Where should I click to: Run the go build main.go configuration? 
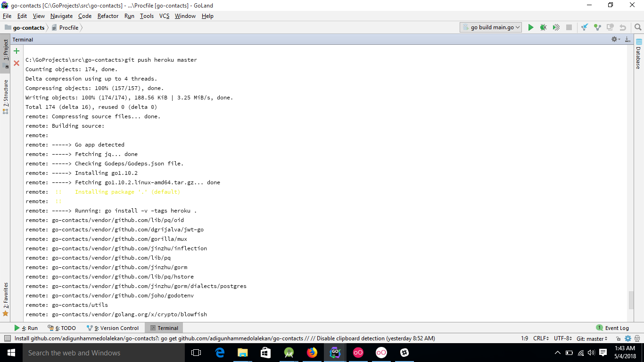531,28
